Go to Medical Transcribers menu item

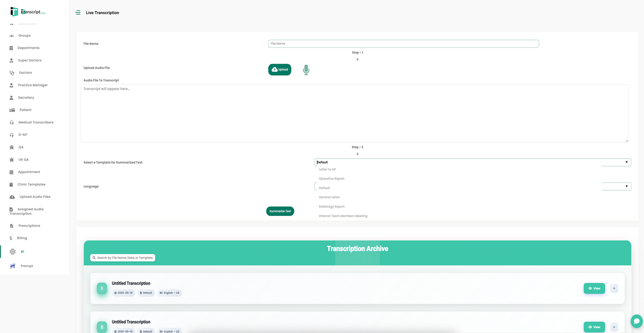(36, 122)
